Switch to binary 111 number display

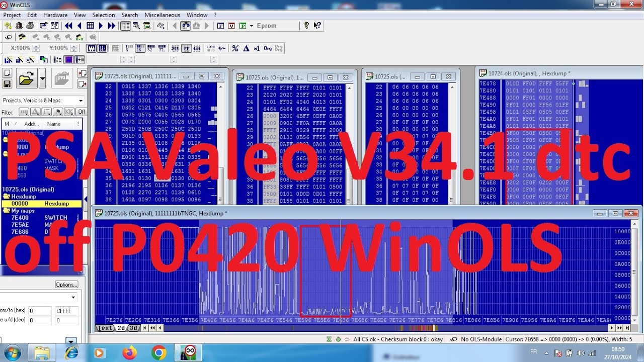point(197,48)
